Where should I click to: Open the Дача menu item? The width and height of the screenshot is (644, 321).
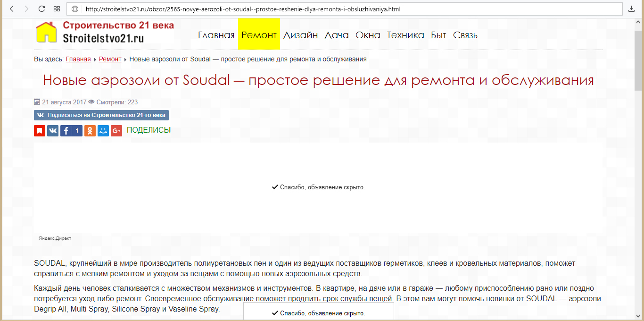337,35
